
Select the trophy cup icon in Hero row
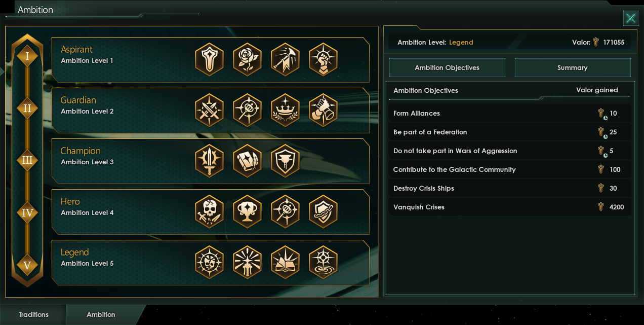(x=247, y=211)
